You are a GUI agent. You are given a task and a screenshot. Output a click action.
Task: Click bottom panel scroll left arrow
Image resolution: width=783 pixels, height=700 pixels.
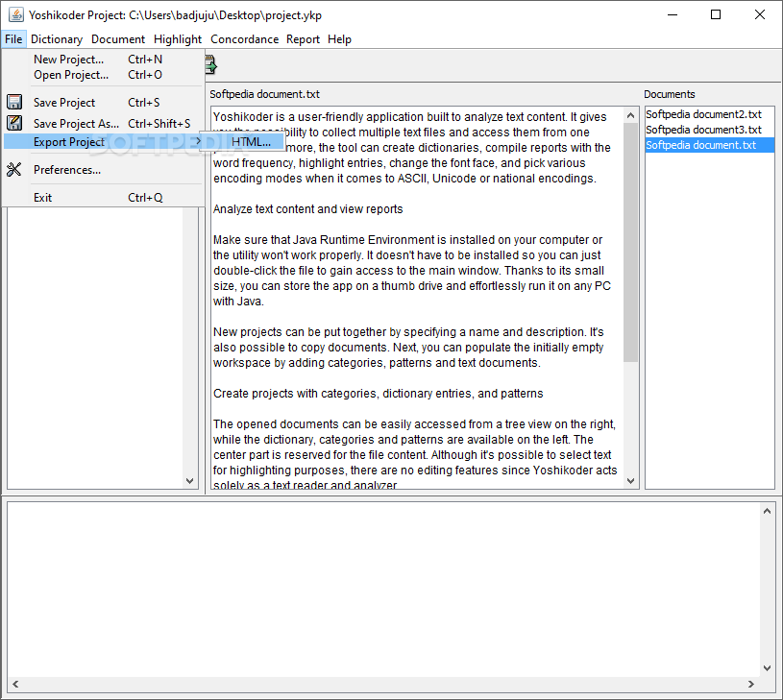click(x=15, y=684)
